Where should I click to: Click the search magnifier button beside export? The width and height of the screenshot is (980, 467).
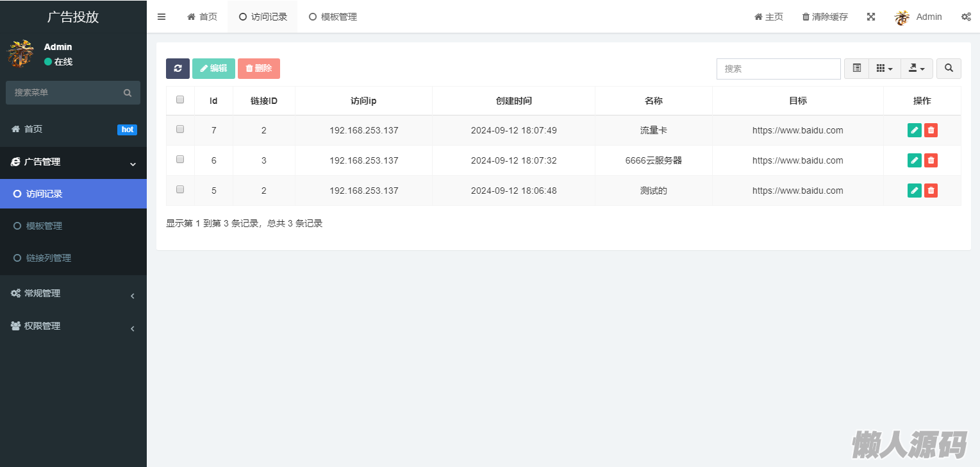[x=949, y=69]
